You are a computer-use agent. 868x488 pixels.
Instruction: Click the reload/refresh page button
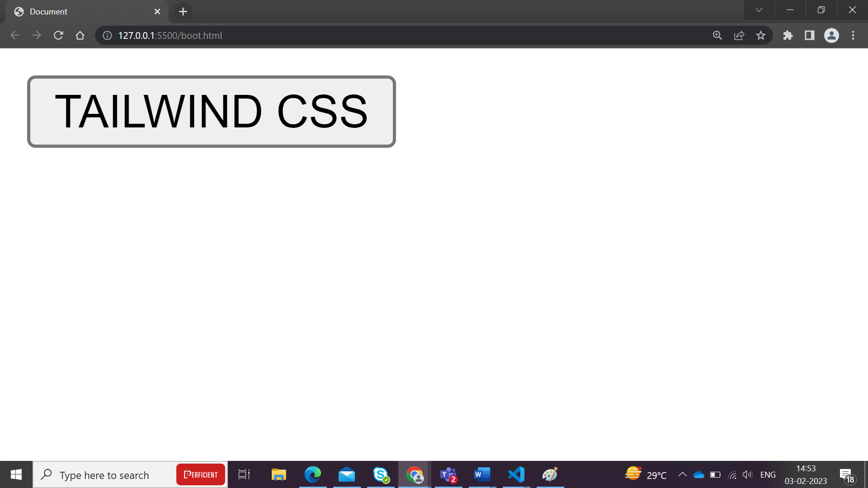pyautogui.click(x=58, y=35)
